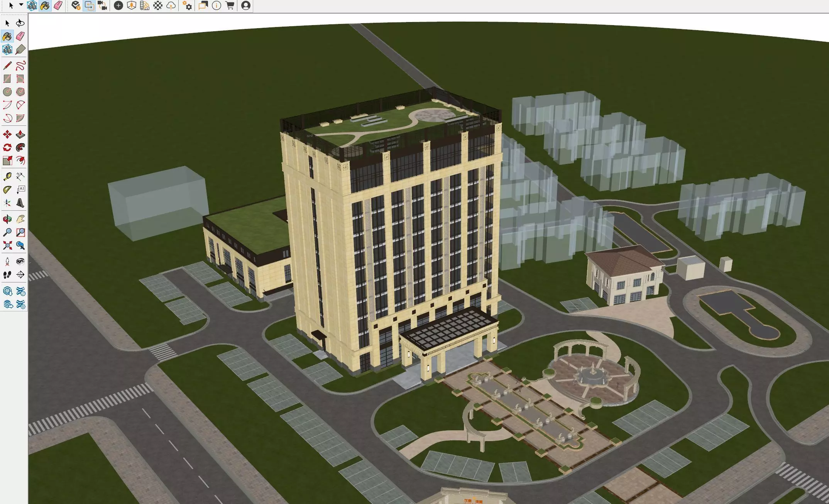Select the Push/Pull tool
Viewport: 829px width, 504px height.
(x=20, y=134)
